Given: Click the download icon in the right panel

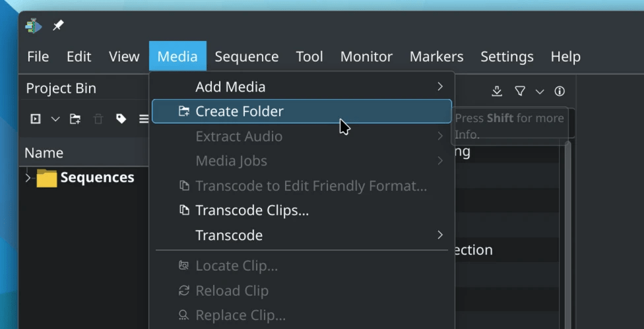Looking at the screenshot, I should 497,92.
